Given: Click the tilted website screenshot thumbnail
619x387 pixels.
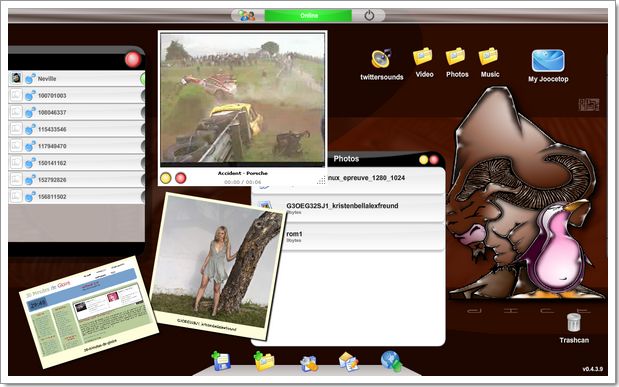Looking at the screenshot, I should pyautogui.click(x=89, y=312).
